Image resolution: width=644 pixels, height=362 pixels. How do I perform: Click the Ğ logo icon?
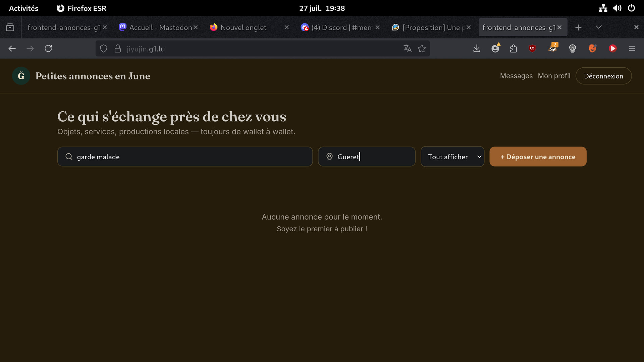coord(21,76)
